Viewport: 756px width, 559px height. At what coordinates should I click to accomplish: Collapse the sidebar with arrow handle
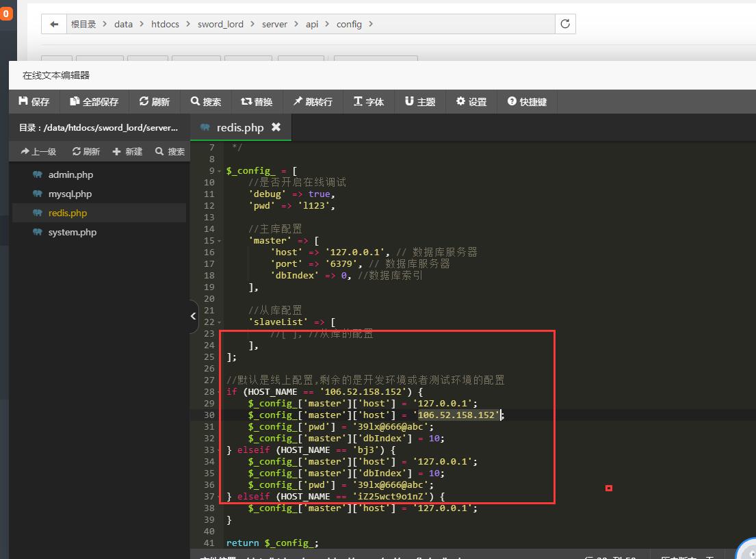[194, 316]
